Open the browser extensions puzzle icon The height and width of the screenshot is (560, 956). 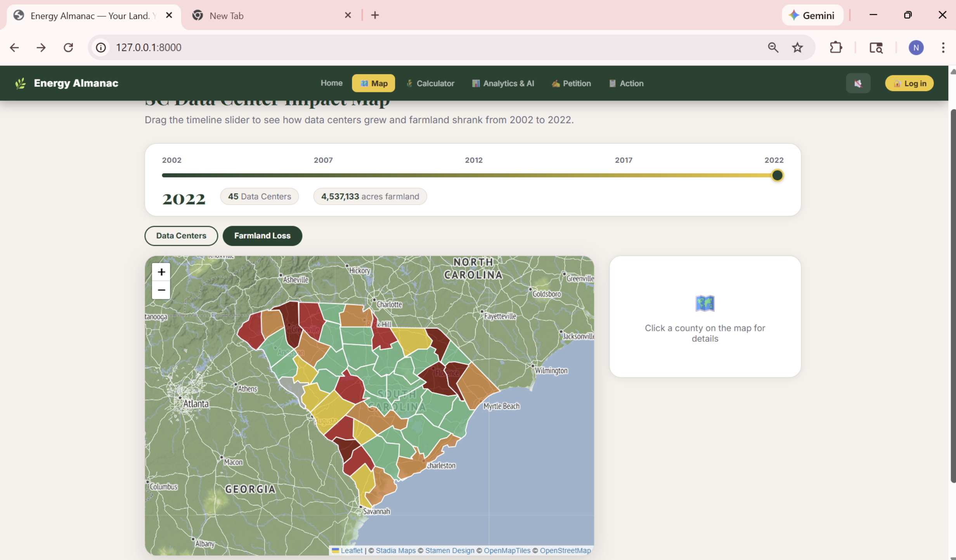coord(836,47)
